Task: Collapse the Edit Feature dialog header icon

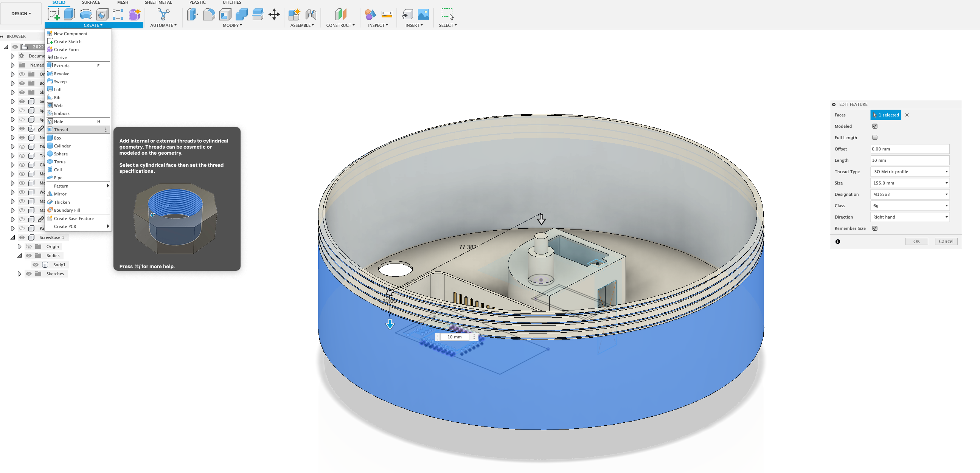Action: tap(834, 104)
